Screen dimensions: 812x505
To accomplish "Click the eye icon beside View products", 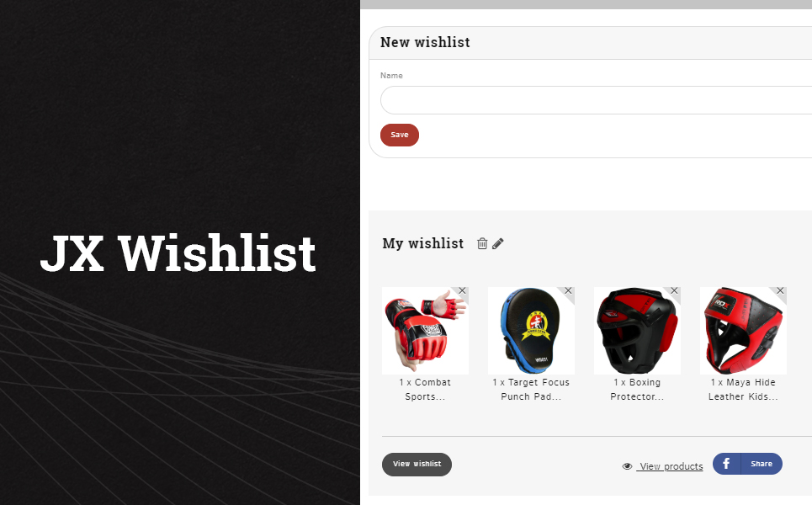I will click(x=627, y=466).
